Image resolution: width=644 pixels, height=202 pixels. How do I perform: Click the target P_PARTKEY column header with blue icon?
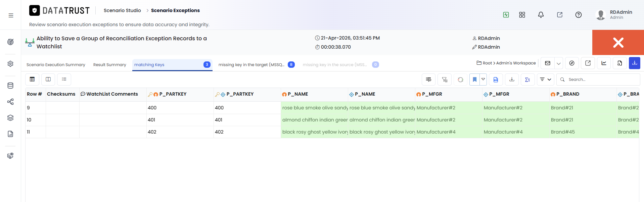pos(247,94)
